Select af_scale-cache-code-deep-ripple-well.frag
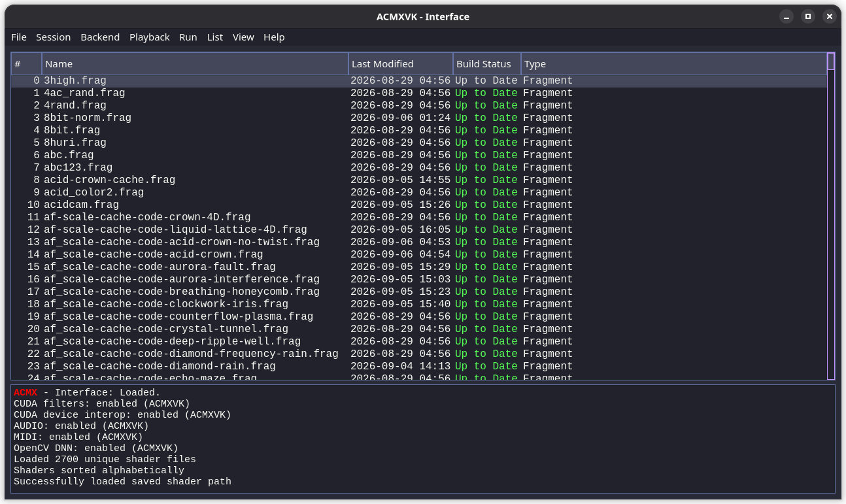The width and height of the screenshot is (846, 504). pyautogui.click(x=419, y=342)
